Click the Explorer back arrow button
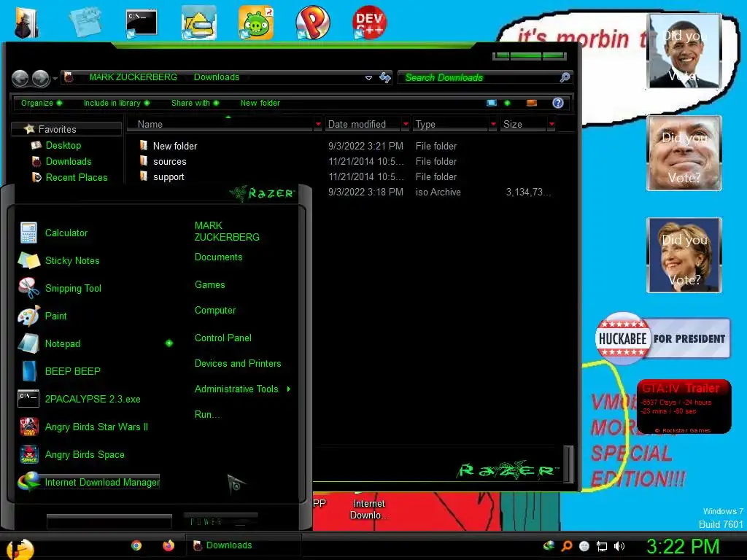The width and height of the screenshot is (747, 560). pyautogui.click(x=20, y=78)
